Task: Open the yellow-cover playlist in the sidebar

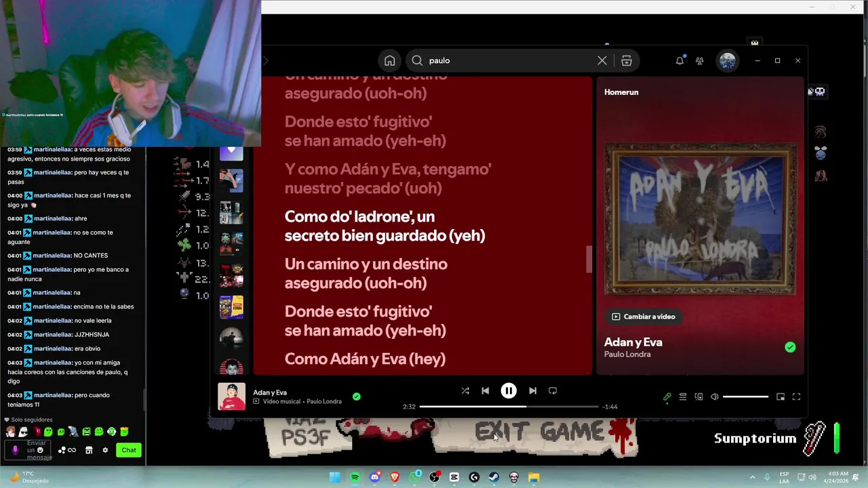Action: pyautogui.click(x=231, y=307)
